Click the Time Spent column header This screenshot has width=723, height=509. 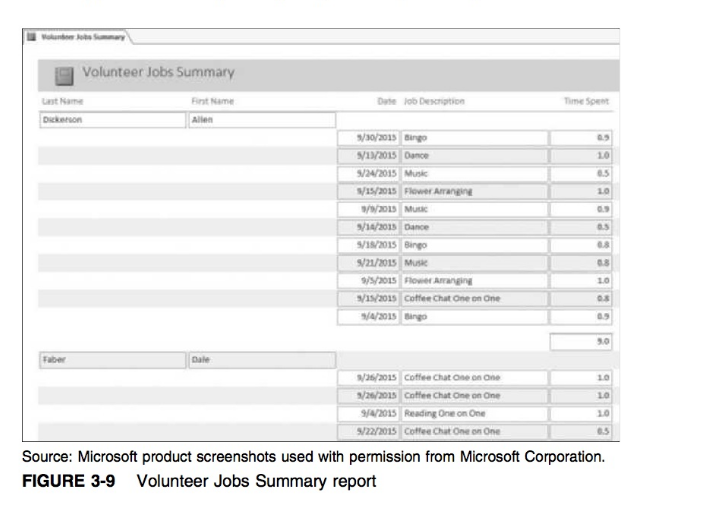pos(586,101)
